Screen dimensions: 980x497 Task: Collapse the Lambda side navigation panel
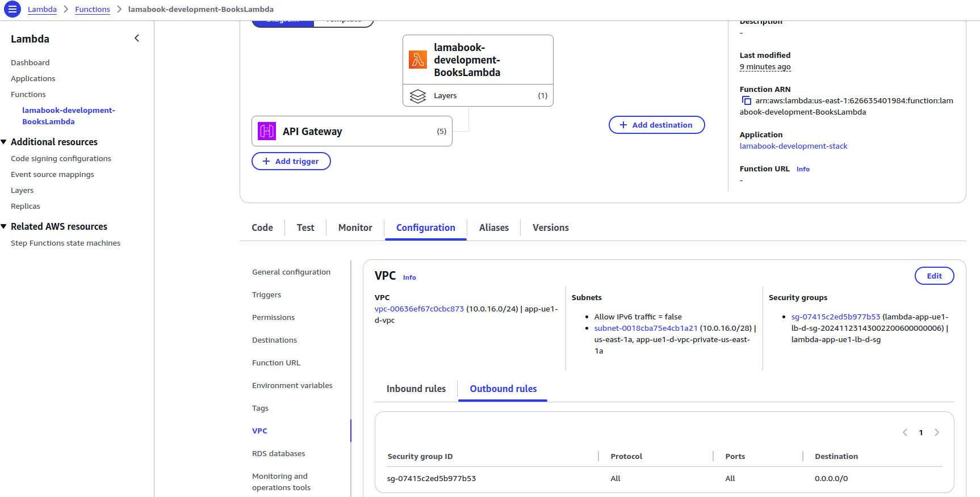tap(137, 38)
